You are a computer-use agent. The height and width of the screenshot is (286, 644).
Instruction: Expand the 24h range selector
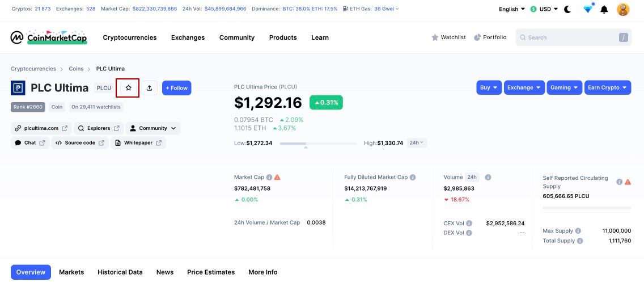(417, 143)
